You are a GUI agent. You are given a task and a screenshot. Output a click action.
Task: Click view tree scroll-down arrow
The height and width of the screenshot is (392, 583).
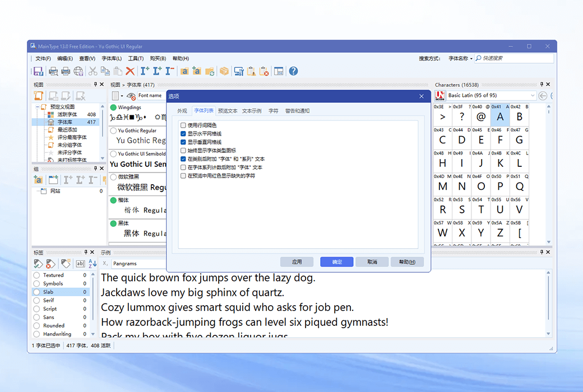click(x=102, y=158)
